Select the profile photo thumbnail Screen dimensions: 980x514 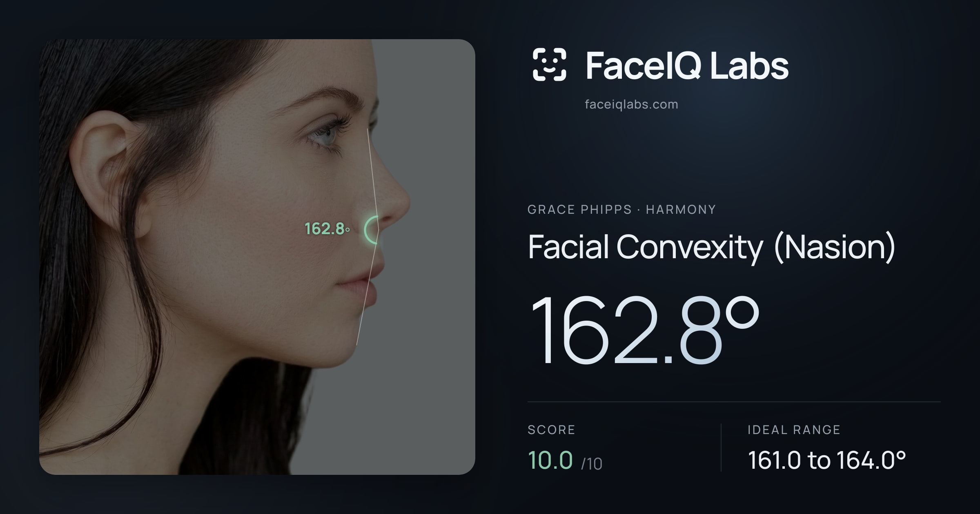pos(257,257)
